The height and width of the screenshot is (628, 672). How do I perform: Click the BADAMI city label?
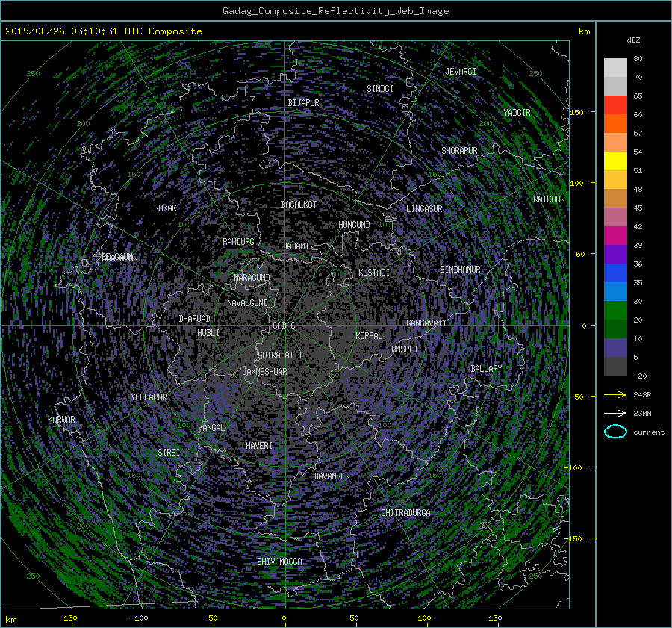[x=296, y=246]
